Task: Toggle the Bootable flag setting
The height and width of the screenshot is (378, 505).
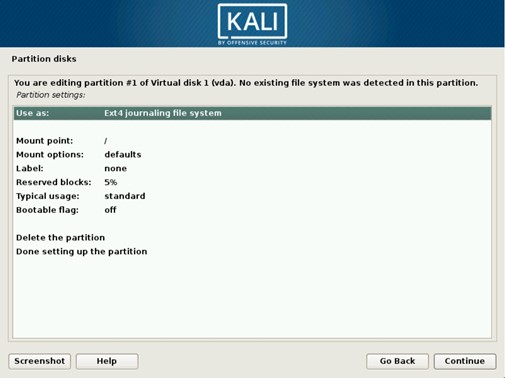Action: pyautogui.click(x=252, y=210)
